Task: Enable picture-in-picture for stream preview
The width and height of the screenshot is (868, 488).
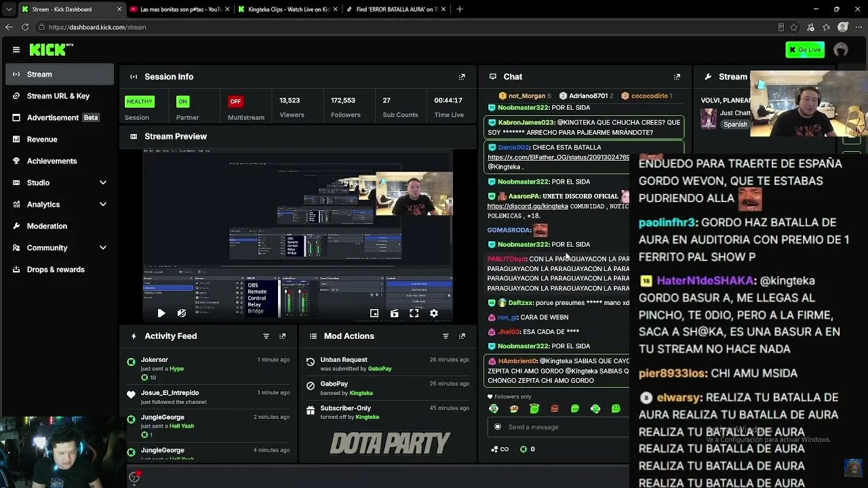Action: 374,313
